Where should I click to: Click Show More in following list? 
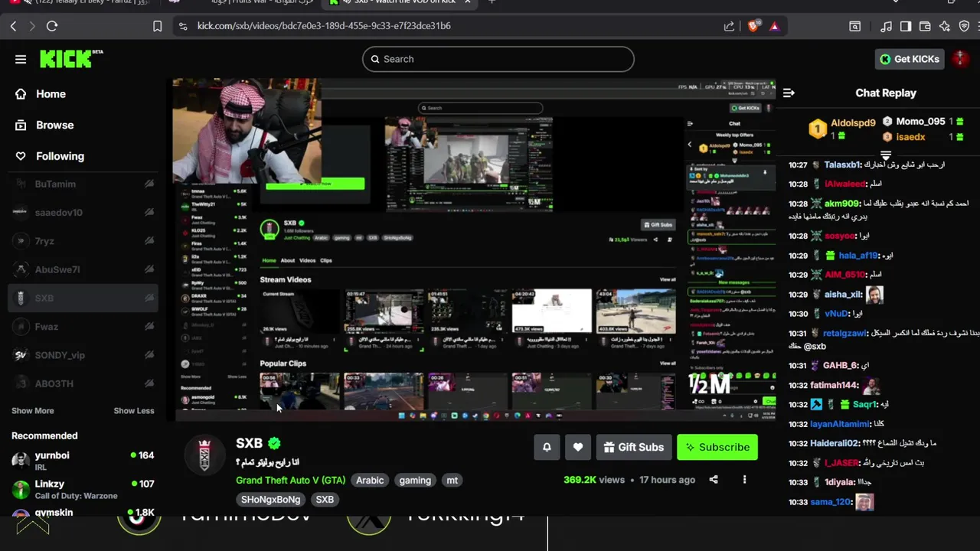coord(33,411)
